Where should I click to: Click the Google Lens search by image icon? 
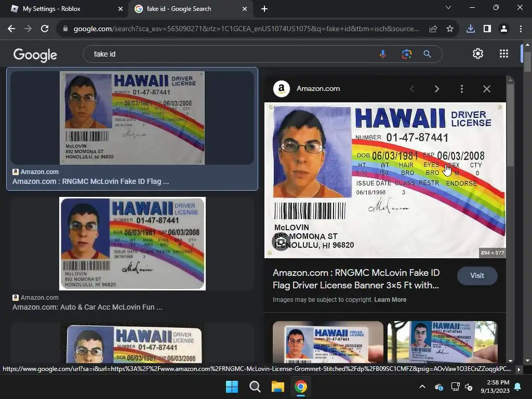(406, 54)
